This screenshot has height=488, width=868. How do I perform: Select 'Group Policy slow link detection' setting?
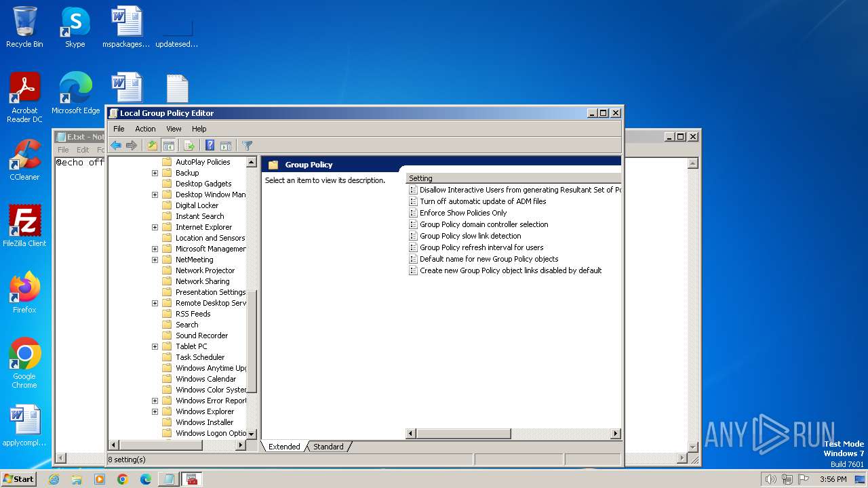471,236
